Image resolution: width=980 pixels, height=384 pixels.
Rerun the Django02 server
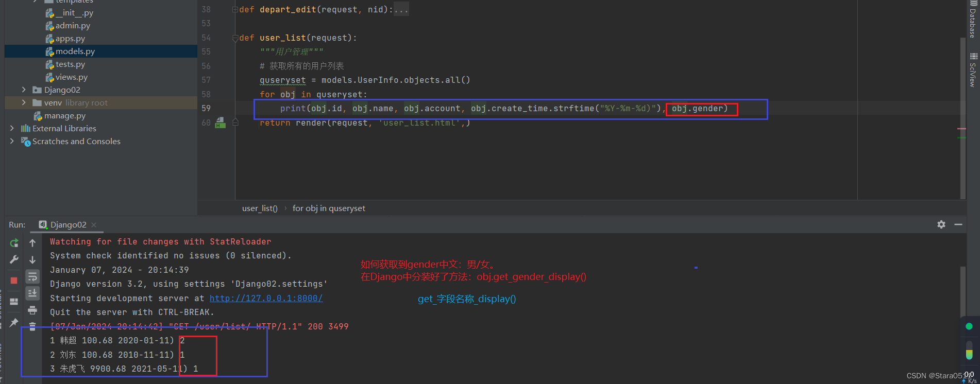pyautogui.click(x=14, y=242)
